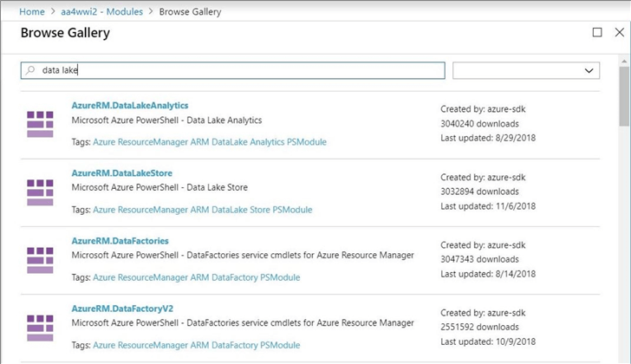Click the Analytics tag under DataLakeAnalytics
The width and height of the screenshot is (631, 364).
261,142
